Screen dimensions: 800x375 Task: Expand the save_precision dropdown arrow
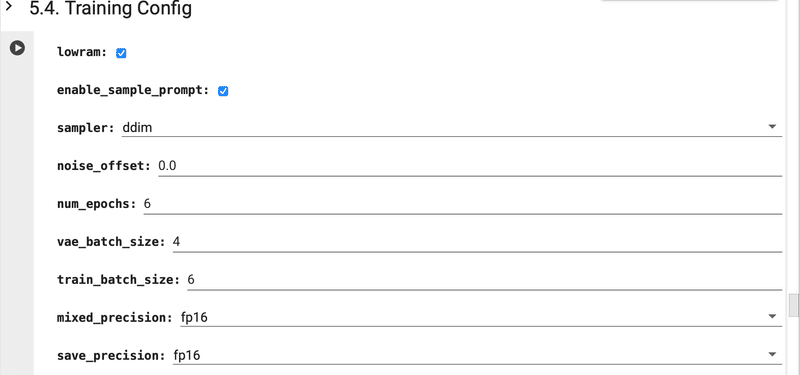point(772,355)
